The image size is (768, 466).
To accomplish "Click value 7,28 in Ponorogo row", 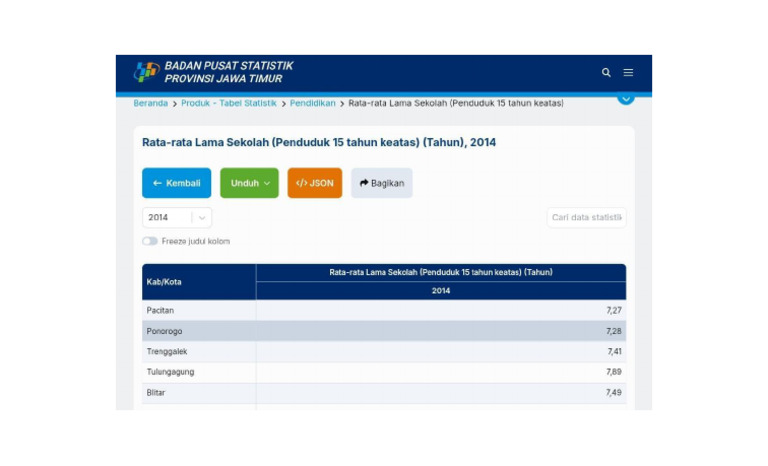I will 614,331.
